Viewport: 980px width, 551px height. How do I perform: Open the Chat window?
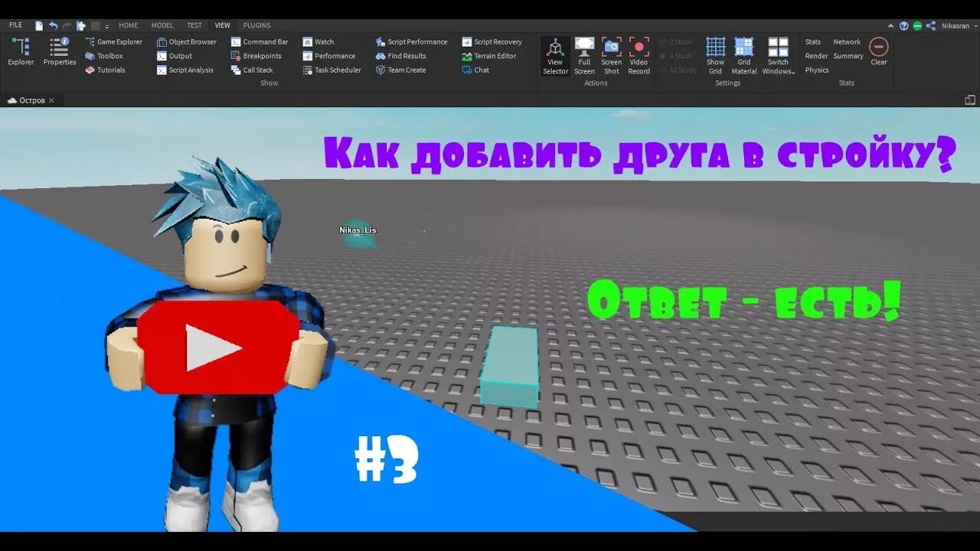(x=476, y=70)
